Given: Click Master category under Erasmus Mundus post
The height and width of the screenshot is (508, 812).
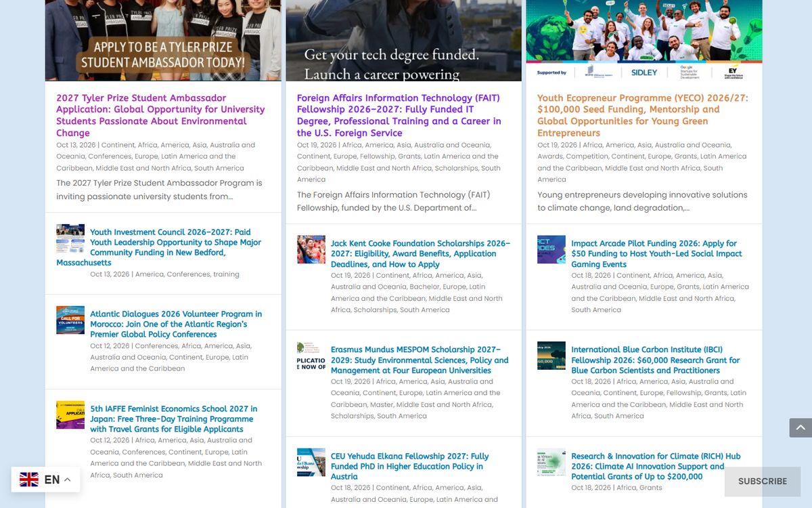Looking at the screenshot, I should click(381, 404).
